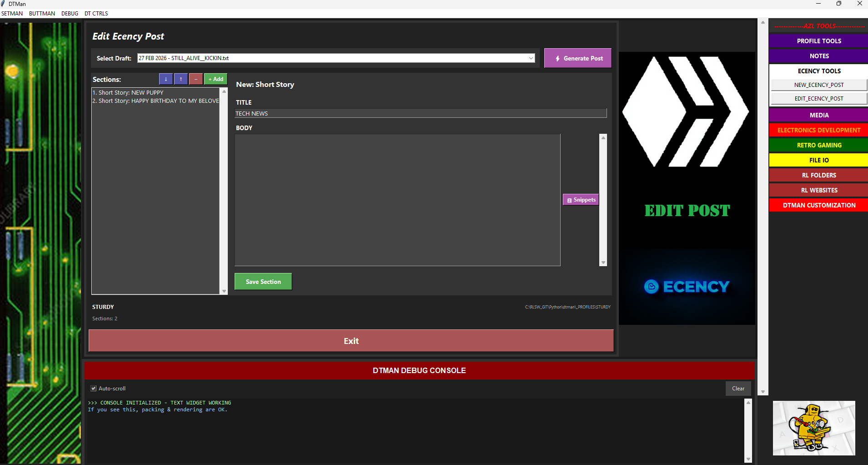Click the BODY scrollbar down arrow

click(603, 263)
